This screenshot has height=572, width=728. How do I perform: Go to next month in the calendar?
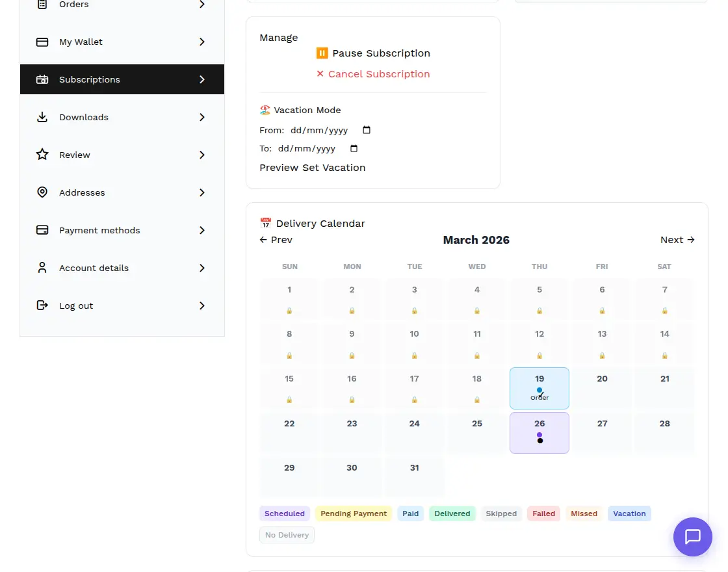point(677,239)
